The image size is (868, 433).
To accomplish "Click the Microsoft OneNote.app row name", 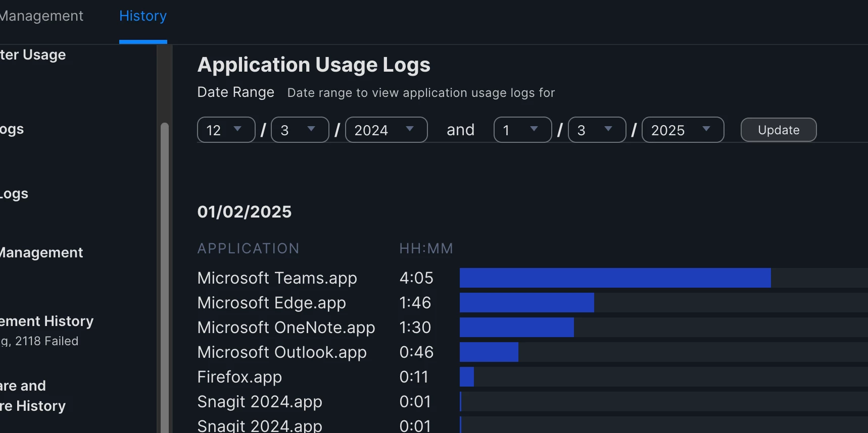I will (x=286, y=328).
